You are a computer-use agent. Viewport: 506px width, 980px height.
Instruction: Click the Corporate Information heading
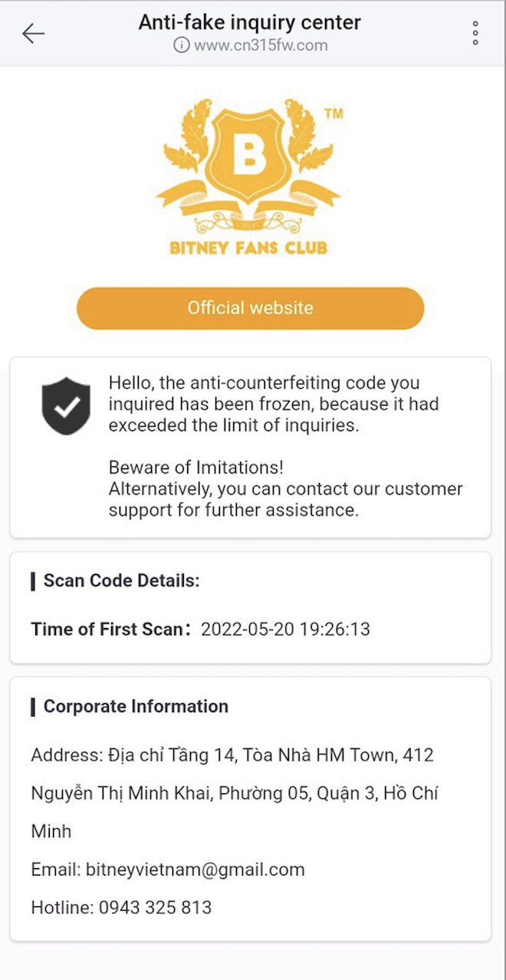pyautogui.click(x=136, y=707)
